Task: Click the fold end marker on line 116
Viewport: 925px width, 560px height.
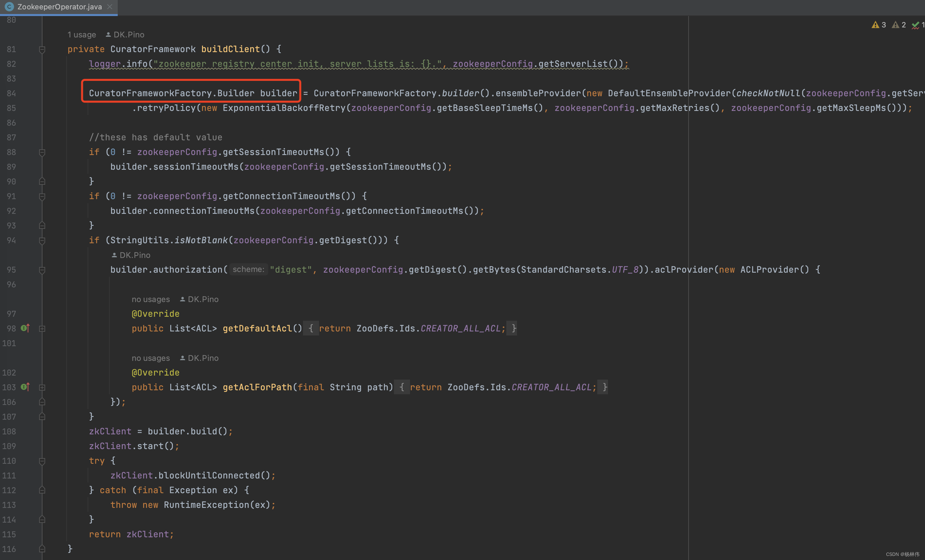Action: click(42, 549)
